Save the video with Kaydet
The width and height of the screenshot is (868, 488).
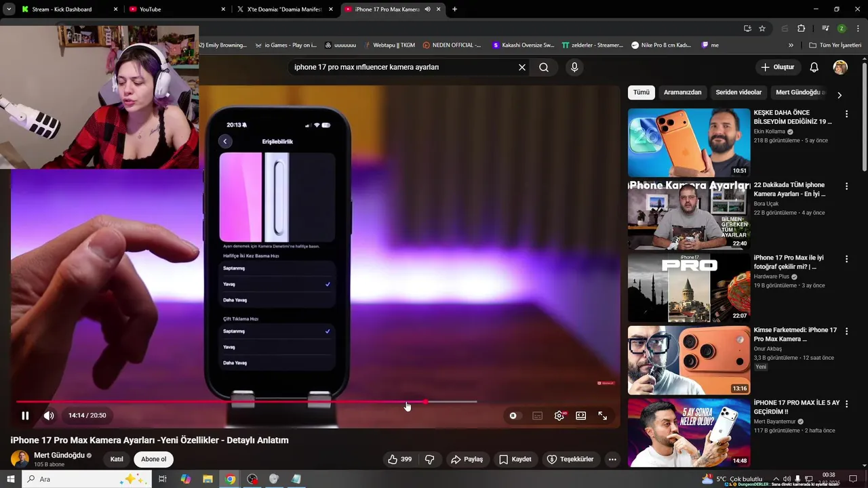(515, 460)
